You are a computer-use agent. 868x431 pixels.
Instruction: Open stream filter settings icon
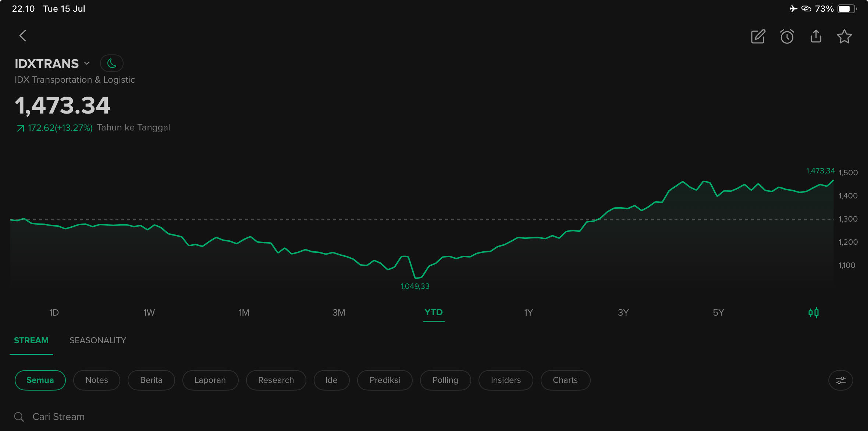pyautogui.click(x=840, y=380)
